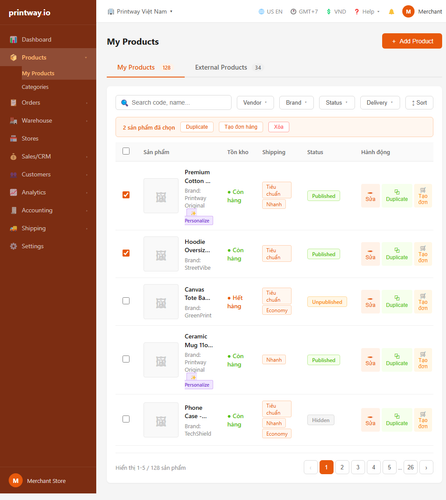Click the Stores shop icon

13,138
